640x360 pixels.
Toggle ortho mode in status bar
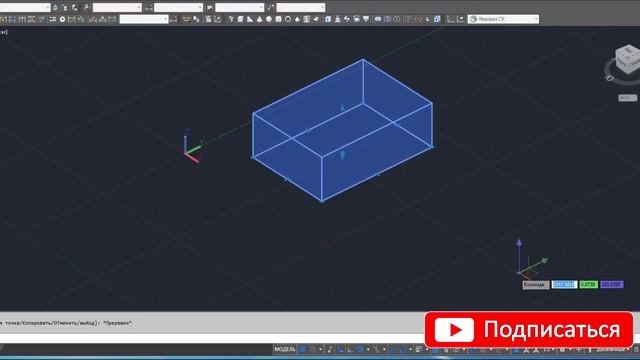[x=350, y=349]
